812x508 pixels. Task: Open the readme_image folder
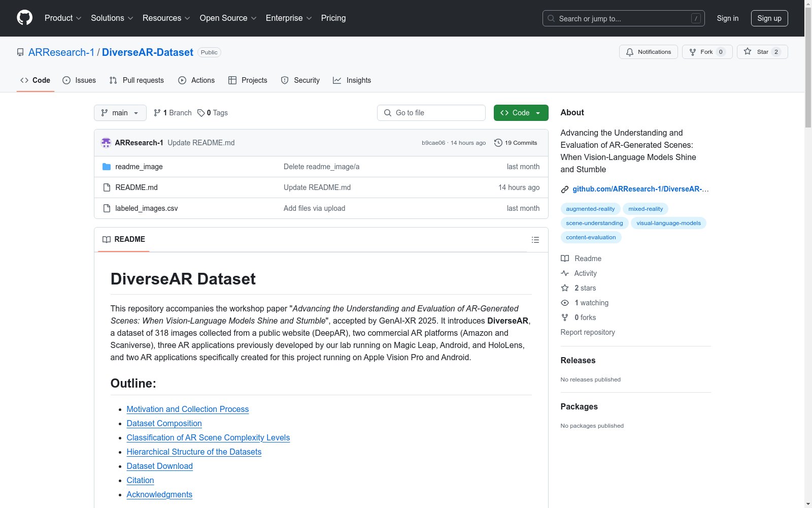point(139,167)
